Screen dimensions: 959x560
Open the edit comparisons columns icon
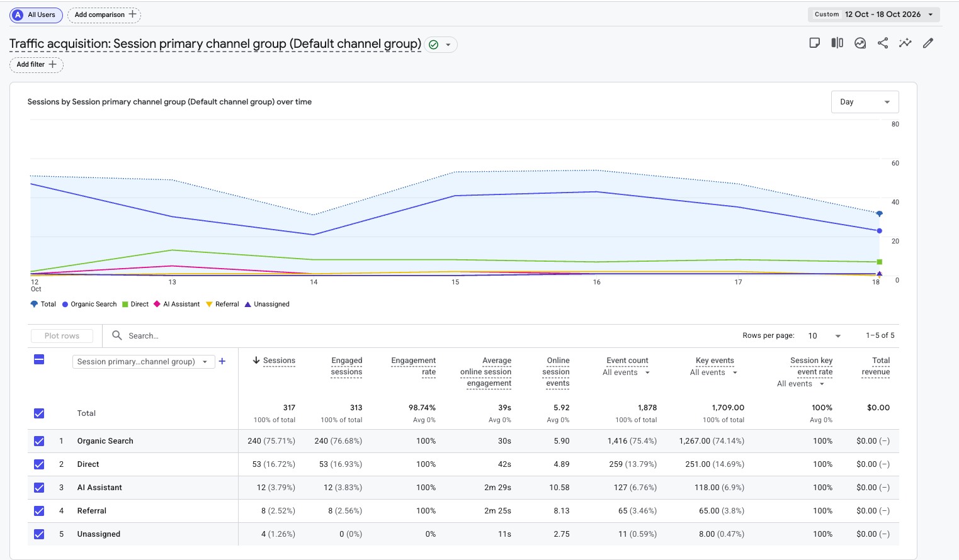[837, 43]
